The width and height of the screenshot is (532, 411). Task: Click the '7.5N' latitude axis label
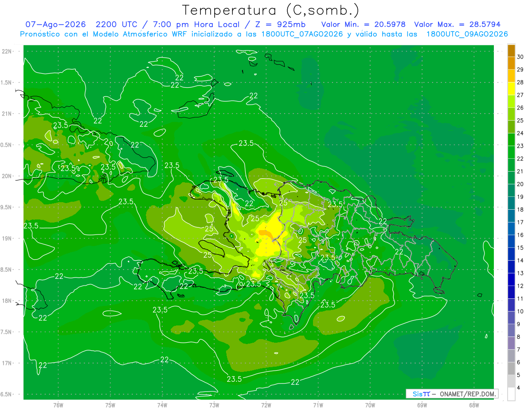[7, 332]
